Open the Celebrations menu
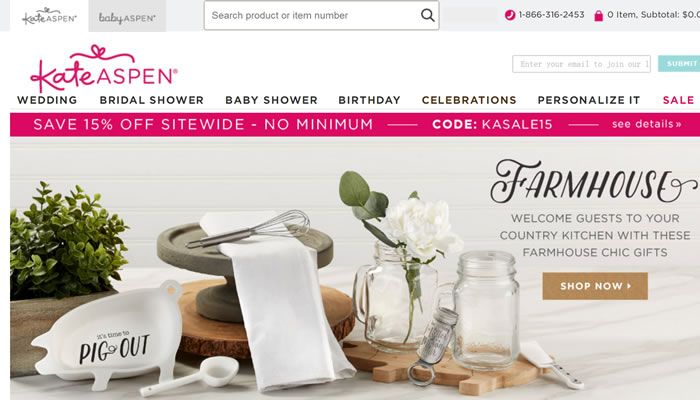This screenshot has width=700, height=400. pyautogui.click(x=469, y=100)
